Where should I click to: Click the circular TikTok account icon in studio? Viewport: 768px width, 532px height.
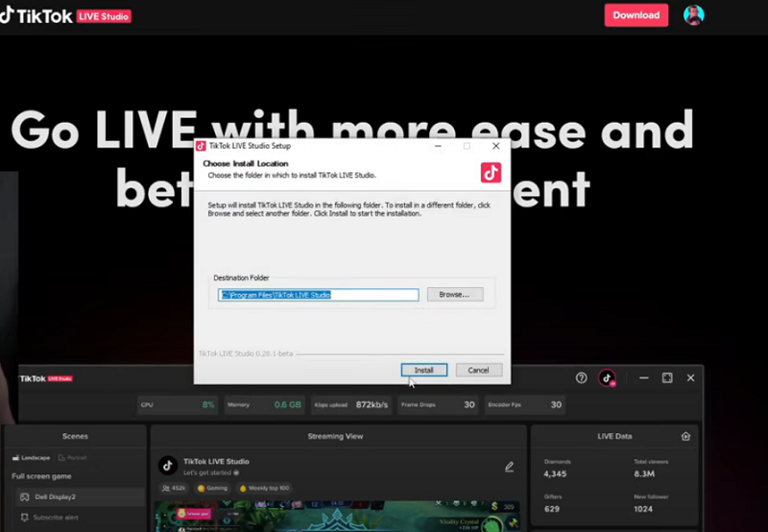(x=607, y=377)
